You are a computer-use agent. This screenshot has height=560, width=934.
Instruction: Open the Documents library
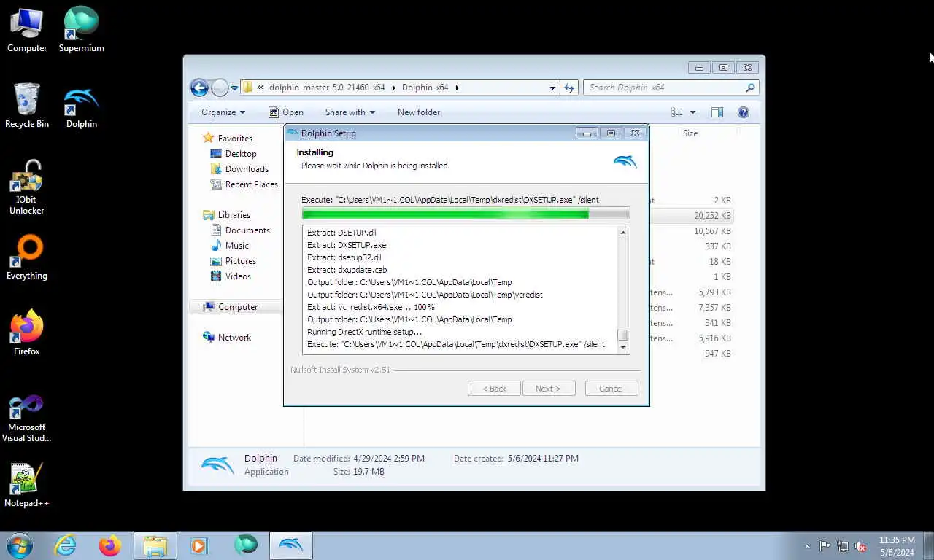pos(247,230)
